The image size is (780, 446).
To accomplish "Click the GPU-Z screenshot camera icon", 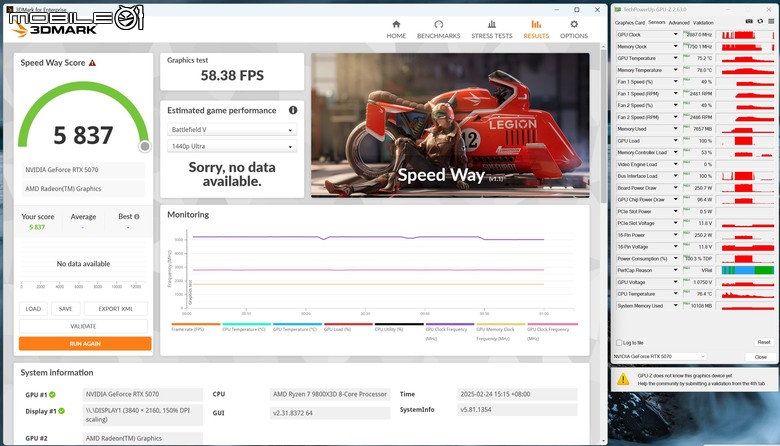I will [749, 21].
